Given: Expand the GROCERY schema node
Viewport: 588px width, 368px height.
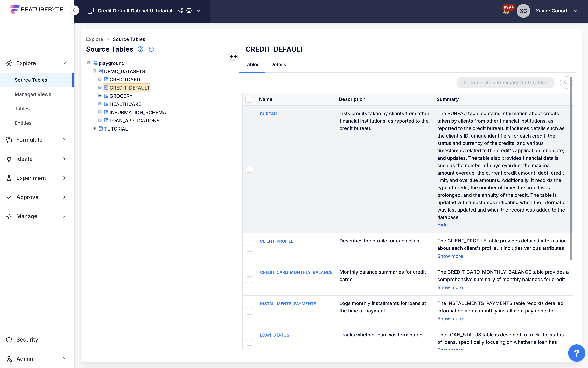Looking at the screenshot, I should click(x=100, y=96).
